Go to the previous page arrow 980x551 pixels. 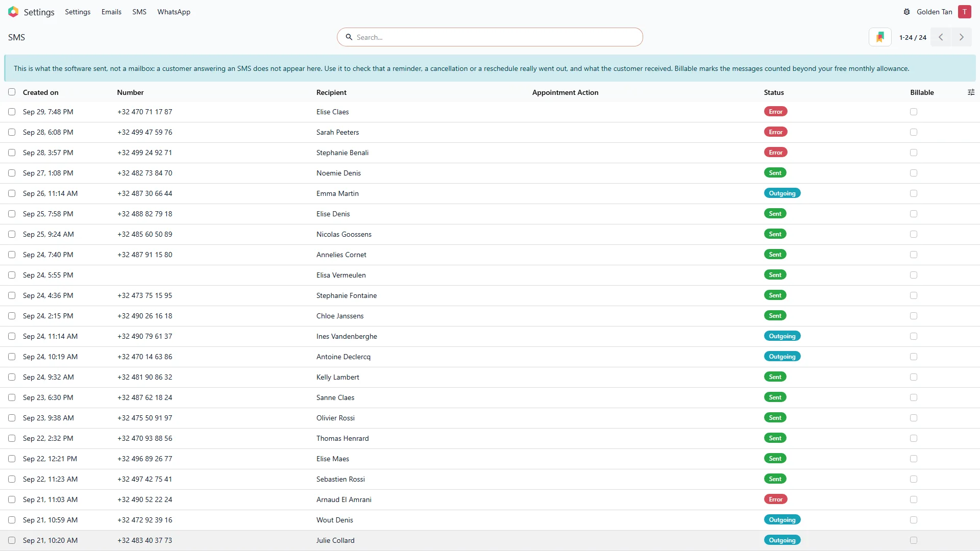click(941, 37)
